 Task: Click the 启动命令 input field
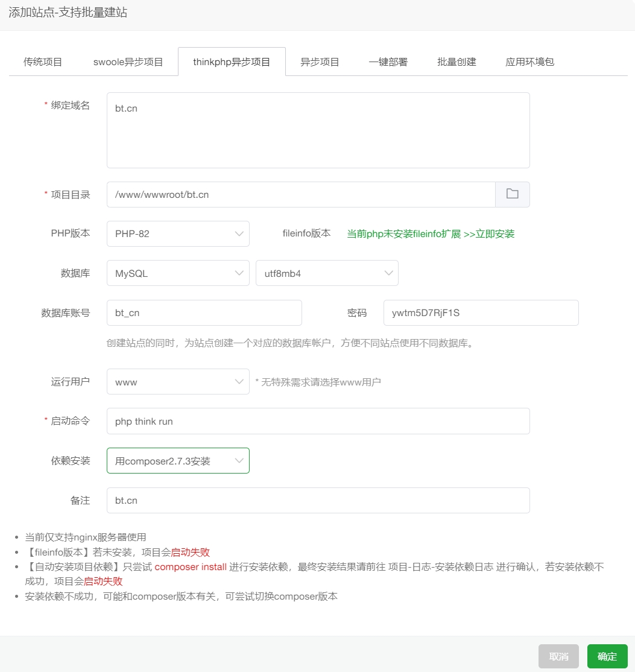[318, 420]
